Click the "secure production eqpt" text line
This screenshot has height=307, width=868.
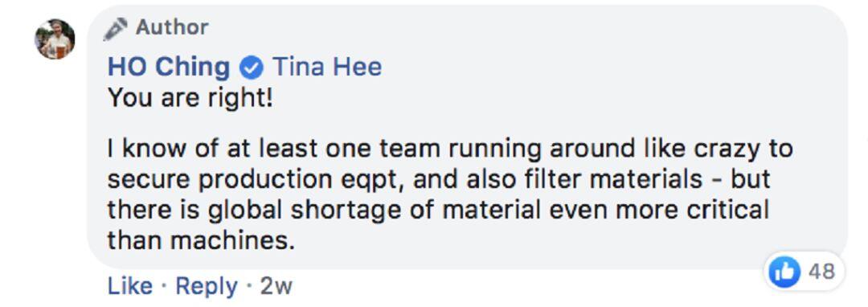(x=439, y=179)
